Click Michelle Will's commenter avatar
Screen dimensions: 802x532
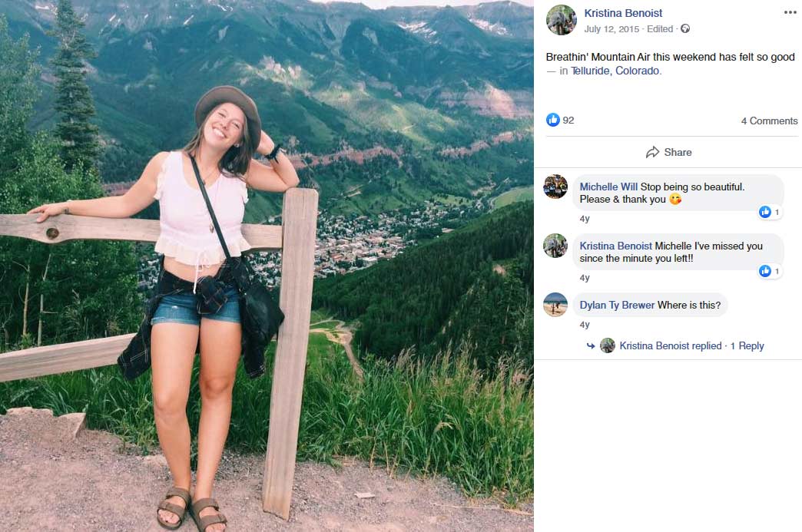(555, 187)
